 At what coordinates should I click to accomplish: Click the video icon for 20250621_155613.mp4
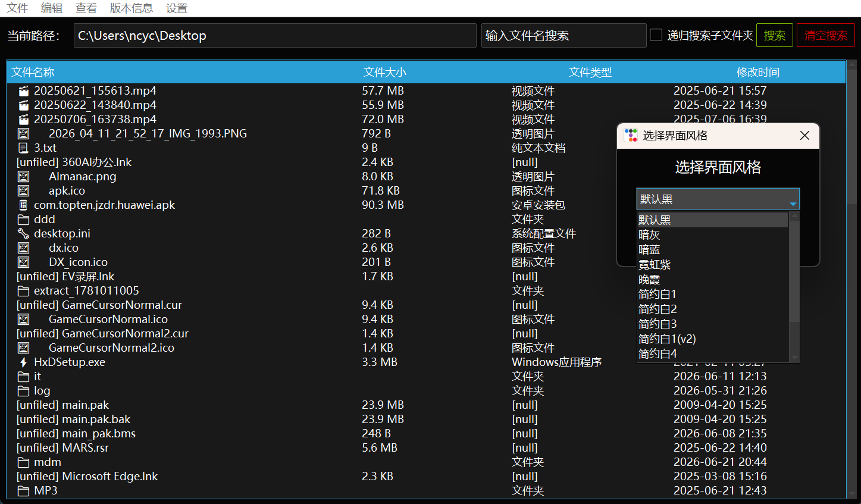coord(23,91)
